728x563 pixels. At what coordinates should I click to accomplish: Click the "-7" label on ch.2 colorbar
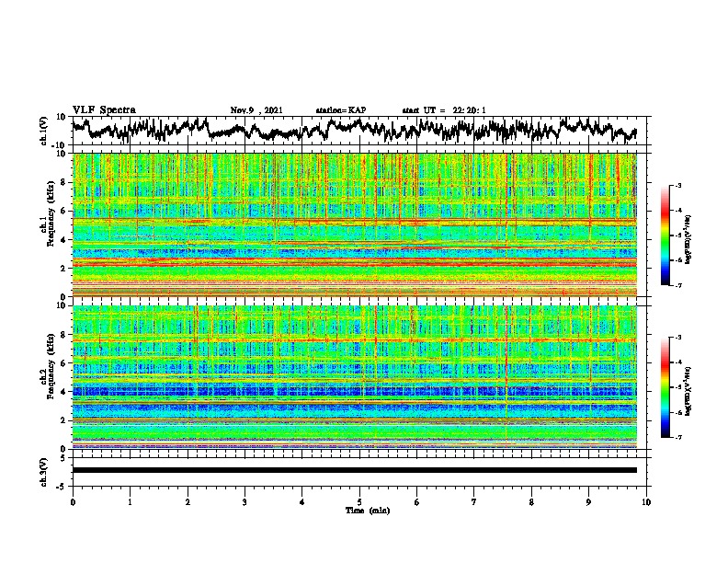(677, 438)
